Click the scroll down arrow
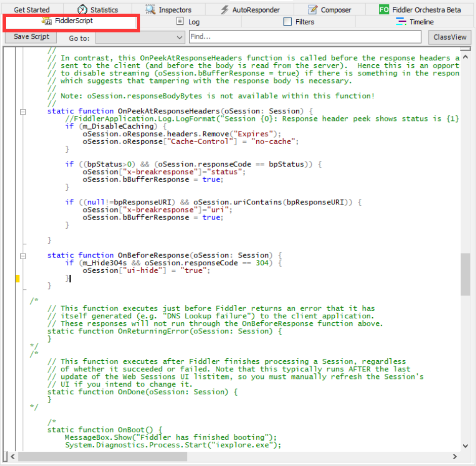This screenshot has width=476, height=466. click(465, 446)
